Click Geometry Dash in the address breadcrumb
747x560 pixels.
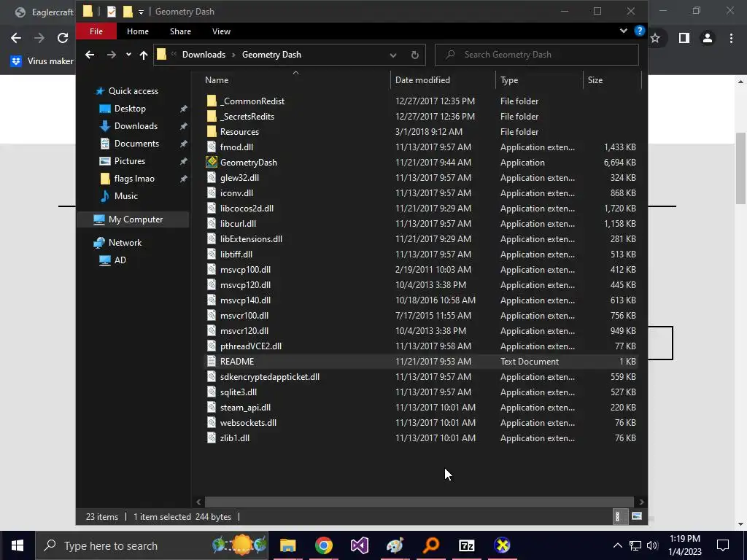click(271, 54)
